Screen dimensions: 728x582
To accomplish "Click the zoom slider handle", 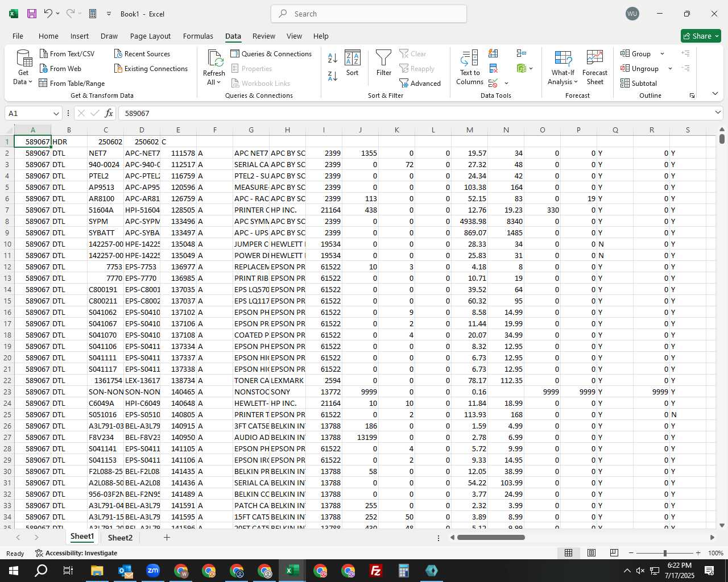I will tap(665, 553).
